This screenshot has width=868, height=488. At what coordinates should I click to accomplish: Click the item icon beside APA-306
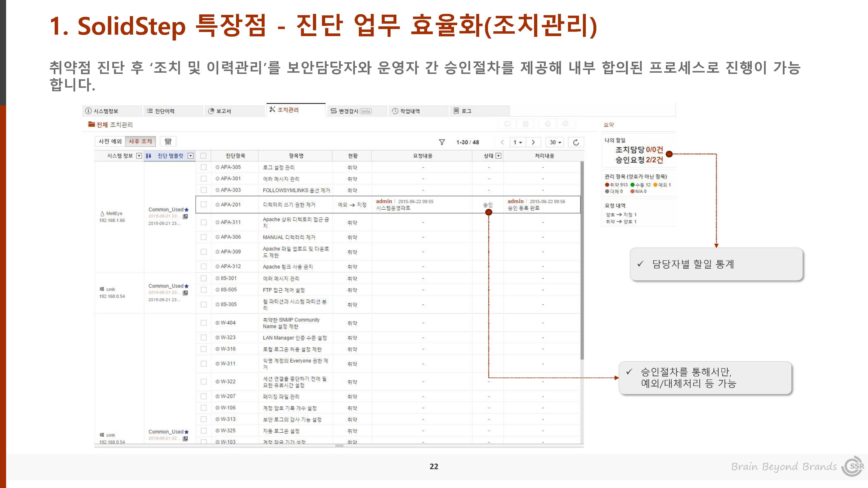click(217, 237)
